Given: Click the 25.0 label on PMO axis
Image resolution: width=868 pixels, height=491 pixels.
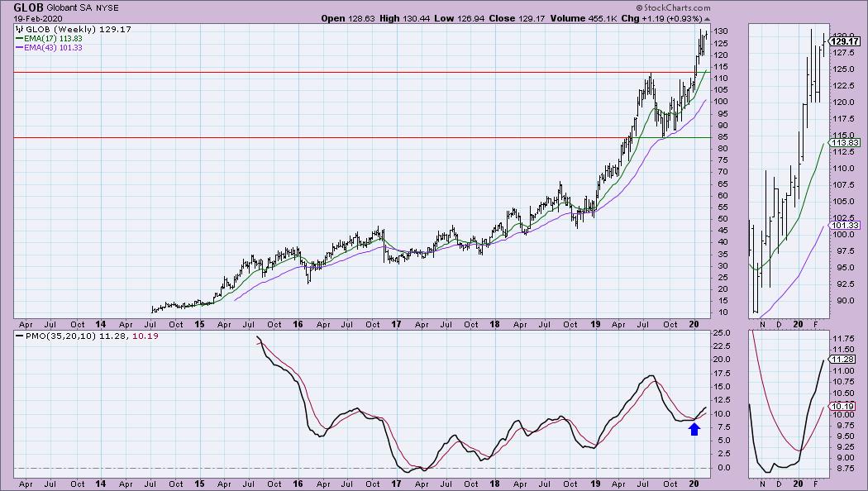Looking at the screenshot, I should point(722,333).
